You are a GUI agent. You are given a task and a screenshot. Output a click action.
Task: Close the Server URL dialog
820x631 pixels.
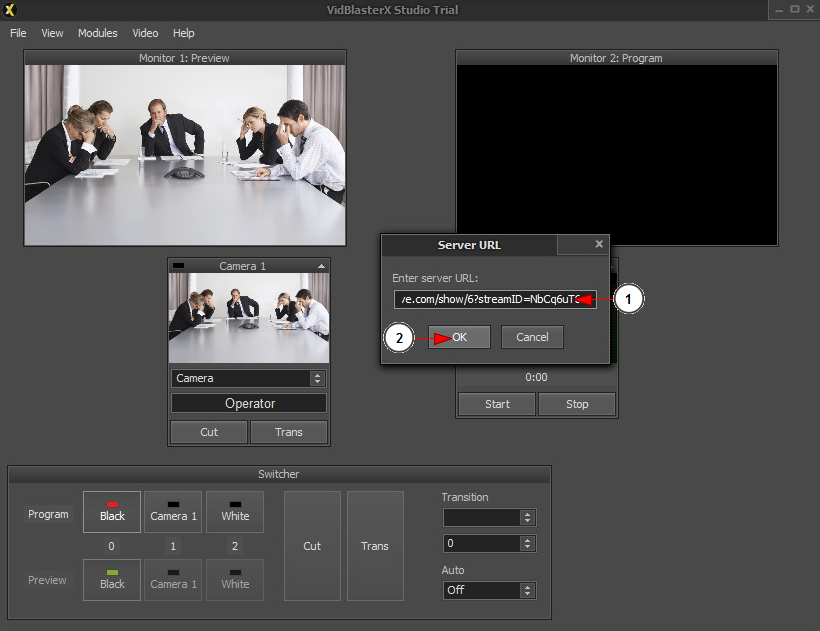(599, 244)
